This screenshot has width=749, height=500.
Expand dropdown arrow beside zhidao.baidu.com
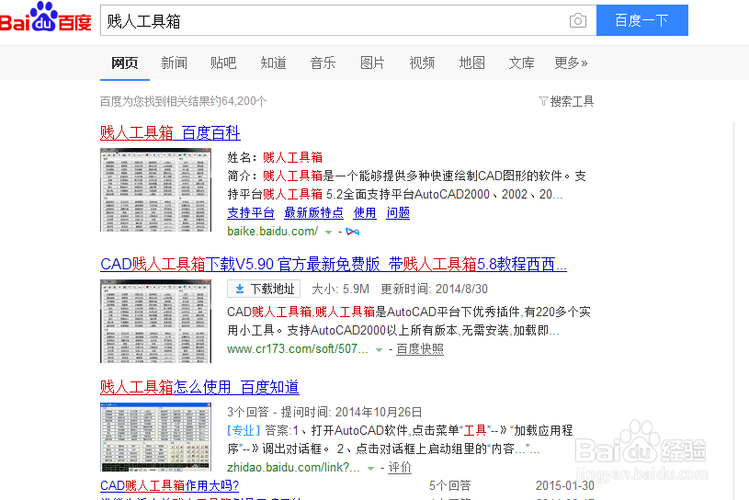click(x=370, y=468)
